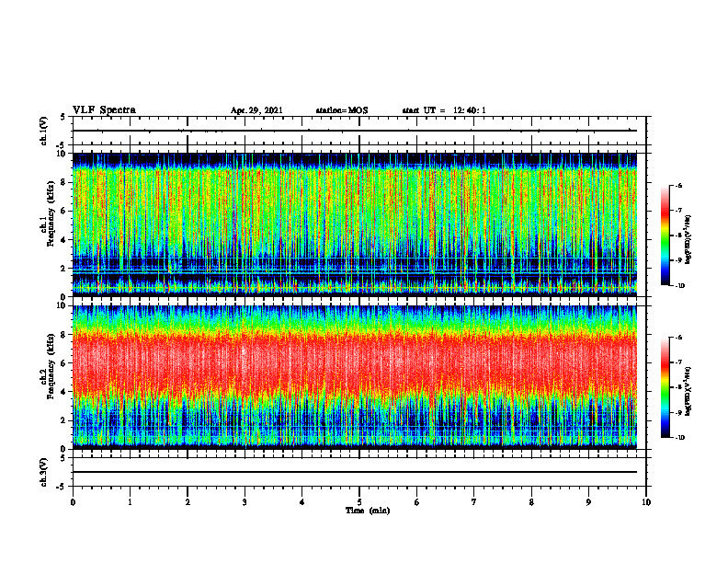Screen dimensions: 728x563
Task: Click time-axis tick label "2"
Action: coord(188,502)
